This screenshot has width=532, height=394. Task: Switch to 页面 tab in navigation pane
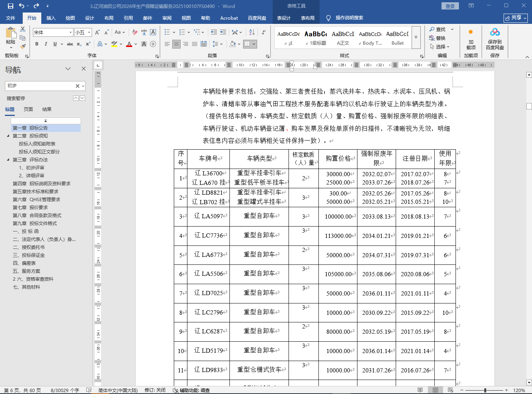tap(28, 109)
